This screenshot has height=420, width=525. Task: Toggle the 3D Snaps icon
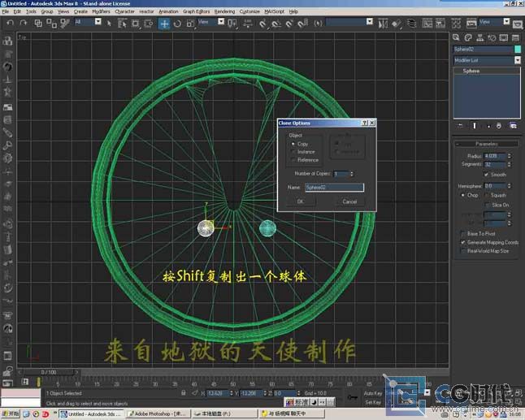[262, 24]
